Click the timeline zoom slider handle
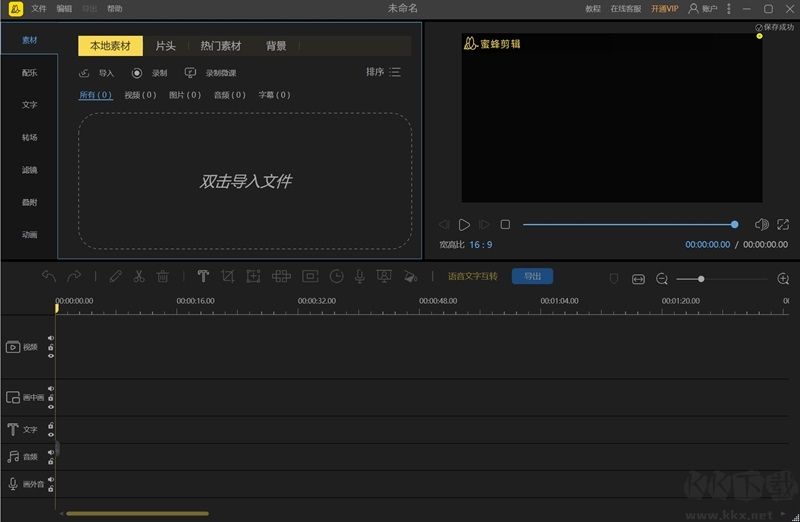This screenshot has height=522, width=800. click(701, 279)
